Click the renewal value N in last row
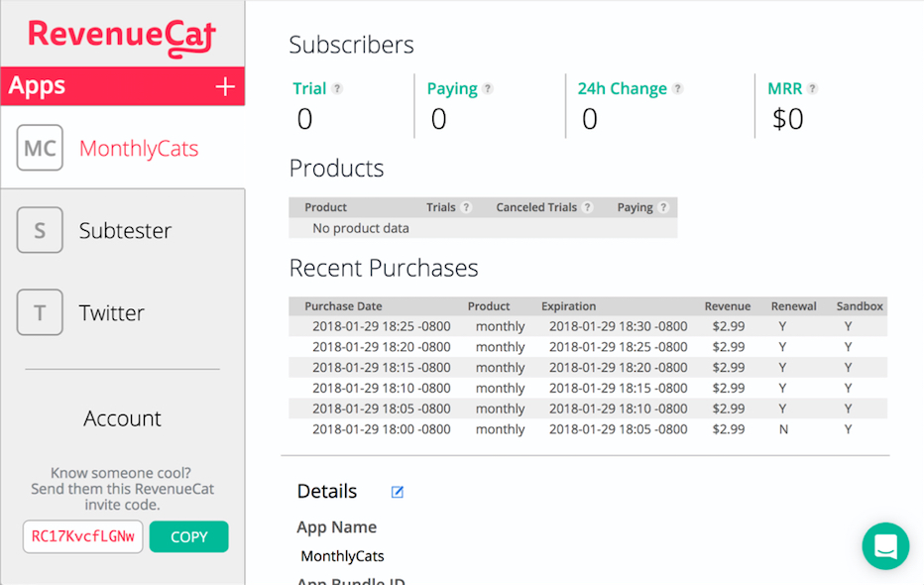The width and height of the screenshot is (924, 585). click(x=783, y=429)
